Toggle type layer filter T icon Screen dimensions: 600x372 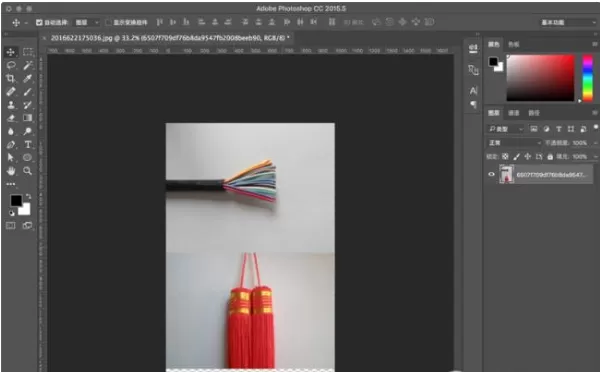tap(559, 129)
